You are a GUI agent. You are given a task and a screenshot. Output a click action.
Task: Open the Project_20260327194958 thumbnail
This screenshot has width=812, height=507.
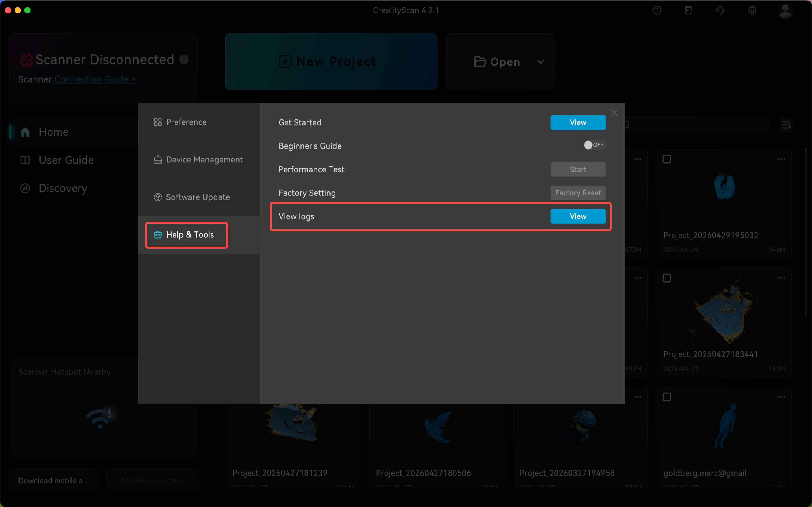(583, 426)
